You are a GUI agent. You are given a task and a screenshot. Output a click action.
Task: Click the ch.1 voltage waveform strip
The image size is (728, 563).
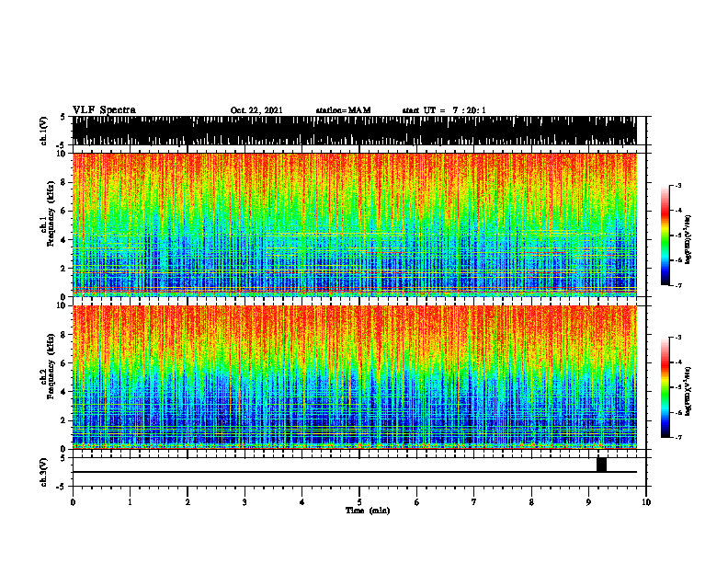tap(354, 131)
